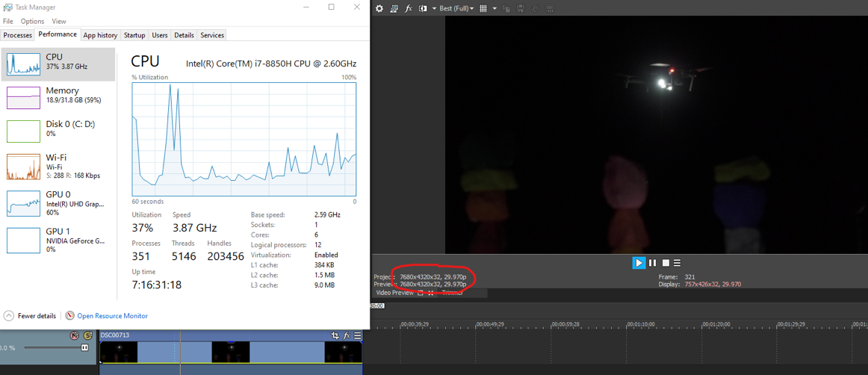Toggle track mute button
Viewport: 868px width, 375px height.
[75, 335]
